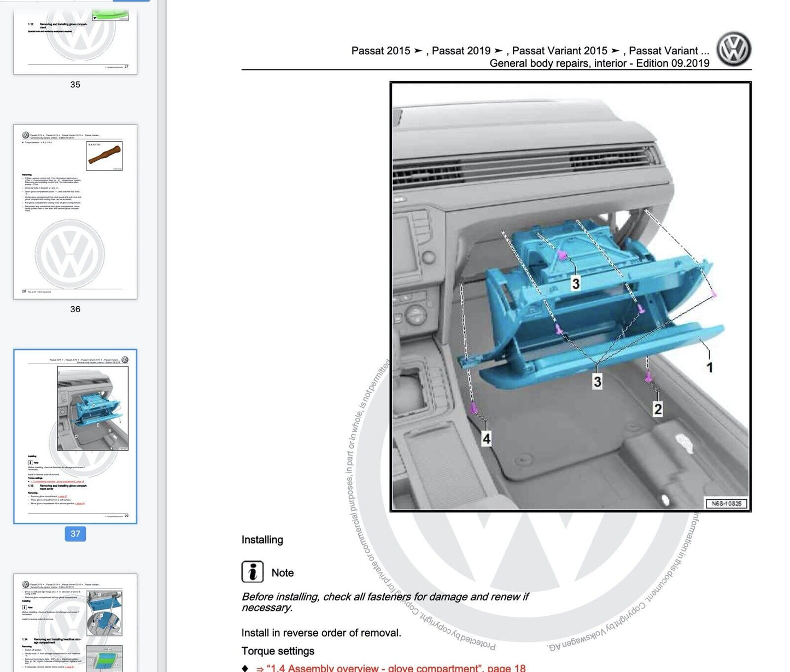Click callout number 4 in the diagram
The height and width of the screenshot is (672, 790).
pos(486,439)
